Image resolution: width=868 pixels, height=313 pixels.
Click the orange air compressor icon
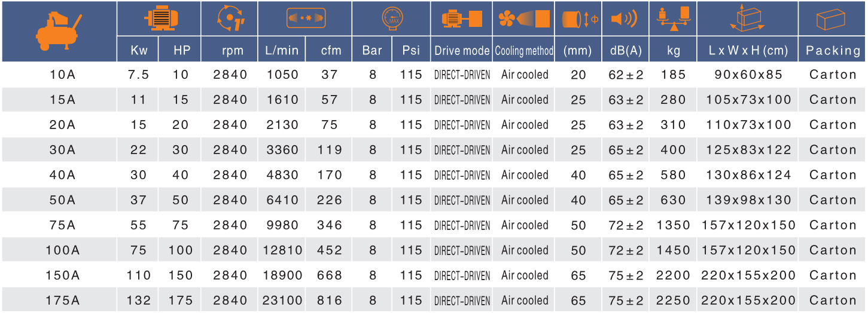coord(58,31)
